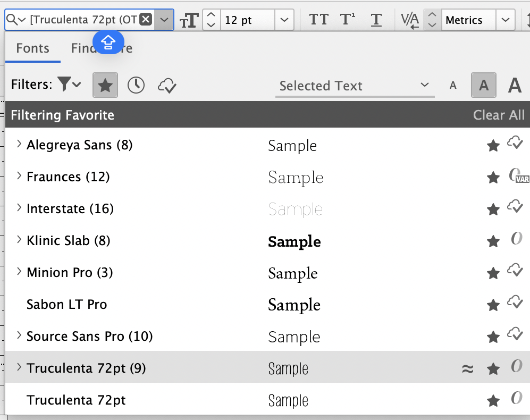Expand the Fraunces font family
Viewport: 530px width, 420px height.
(19, 176)
